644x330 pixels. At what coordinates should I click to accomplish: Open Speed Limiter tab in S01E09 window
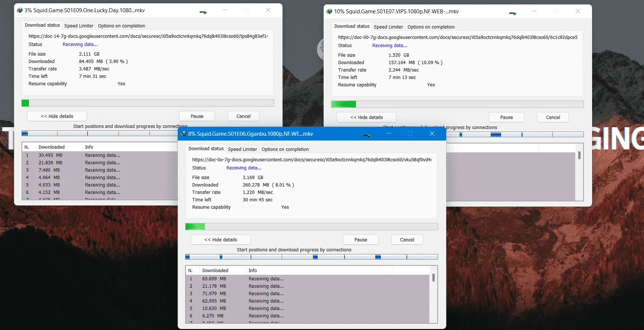[x=79, y=26]
